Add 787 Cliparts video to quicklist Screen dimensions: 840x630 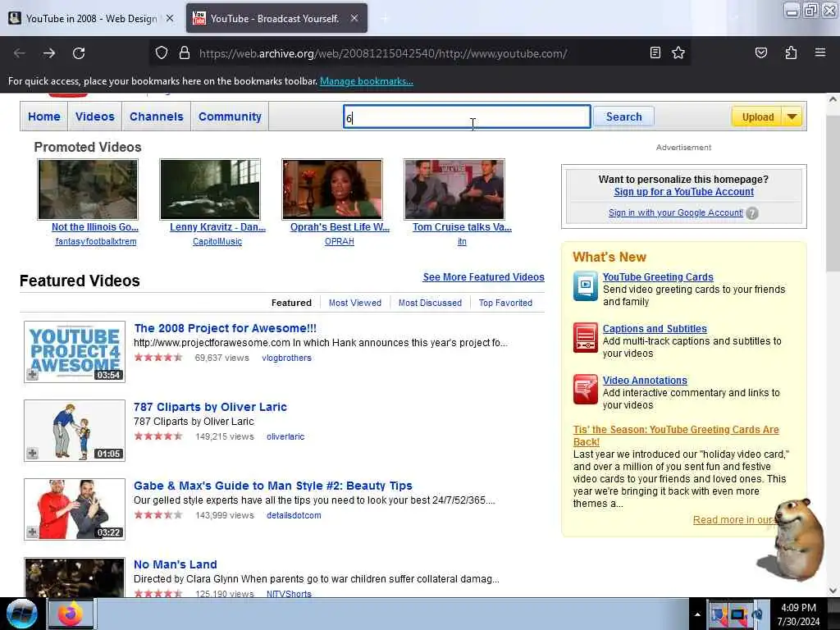(33, 453)
